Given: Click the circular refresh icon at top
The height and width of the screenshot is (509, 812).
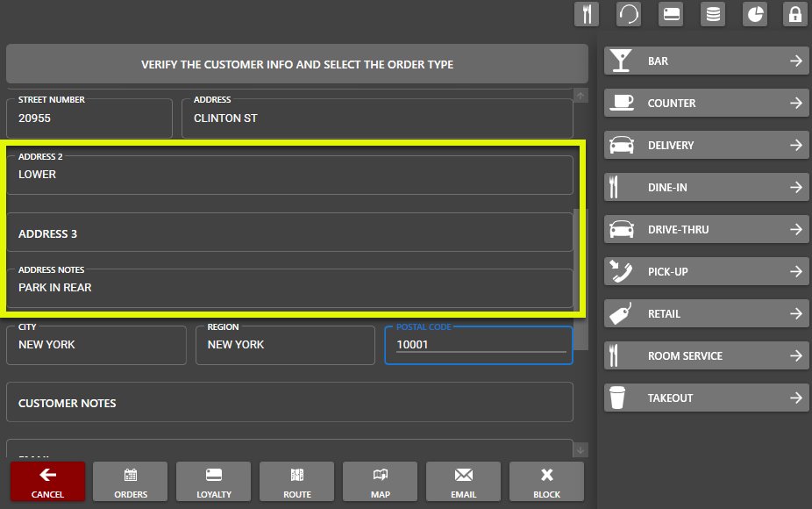Looking at the screenshot, I should [629, 14].
